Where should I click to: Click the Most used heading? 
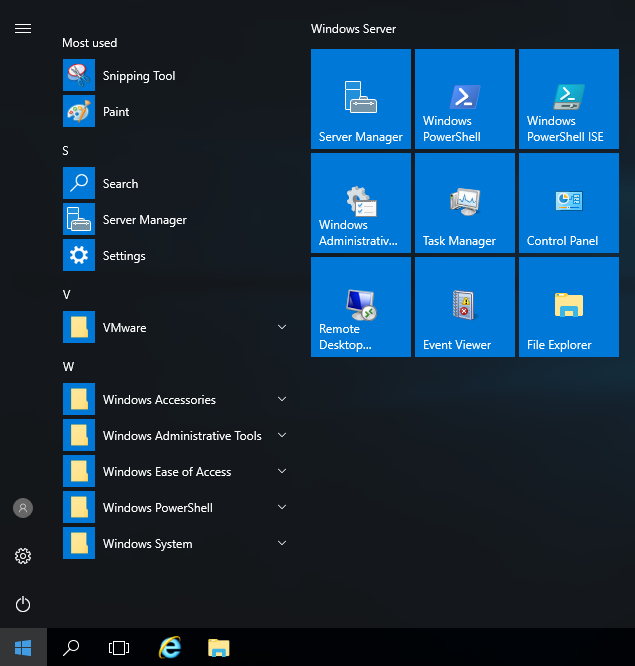tap(90, 43)
